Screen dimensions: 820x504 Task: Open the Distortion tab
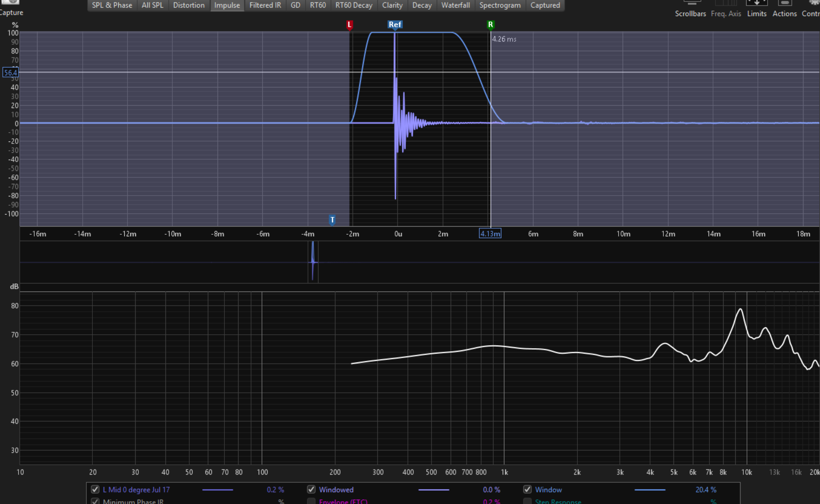point(188,5)
